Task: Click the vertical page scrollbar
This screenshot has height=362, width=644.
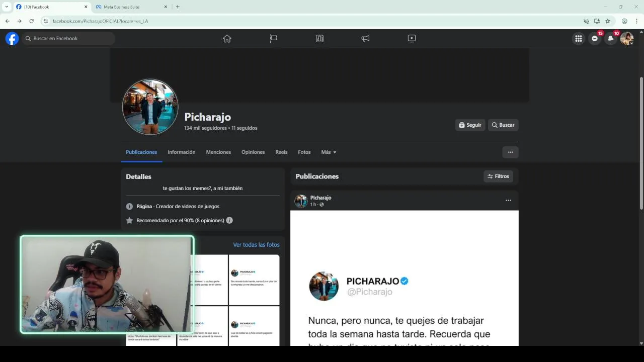Action: pyautogui.click(x=641, y=143)
